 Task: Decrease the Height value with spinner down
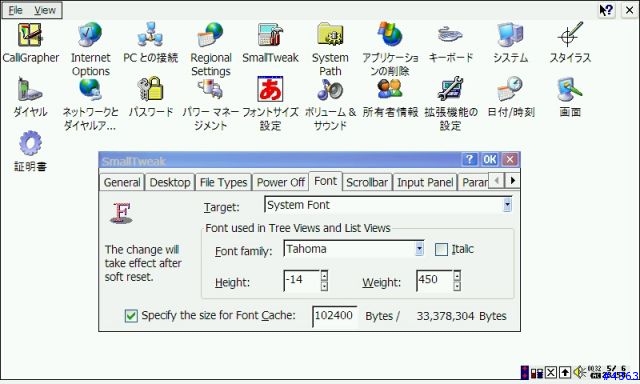click(x=324, y=286)
